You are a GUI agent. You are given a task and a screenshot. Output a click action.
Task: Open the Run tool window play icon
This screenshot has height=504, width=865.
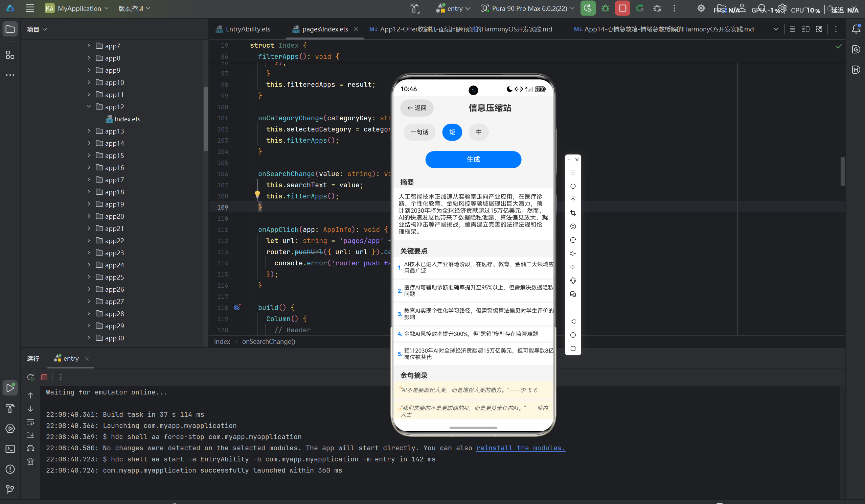pyautogui.click(x=10, y=388)
